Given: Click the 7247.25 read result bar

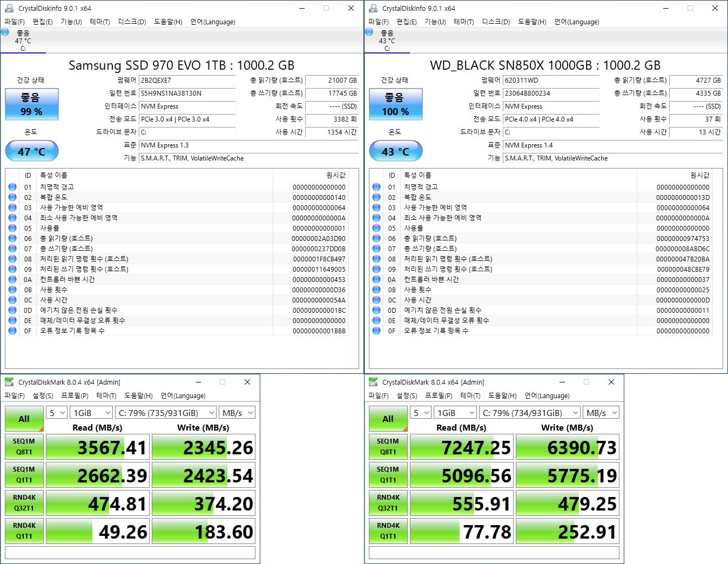Looking at the screenshot, I should [462, 447].
